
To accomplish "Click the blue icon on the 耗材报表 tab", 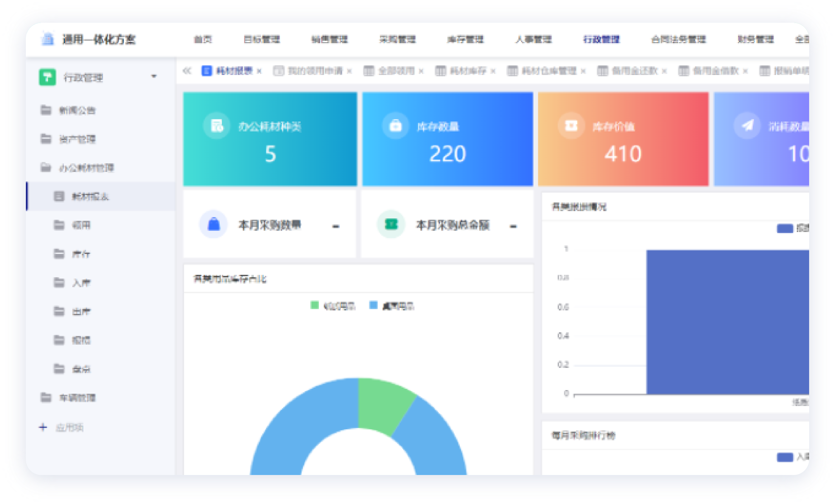I will coord(207,71).
